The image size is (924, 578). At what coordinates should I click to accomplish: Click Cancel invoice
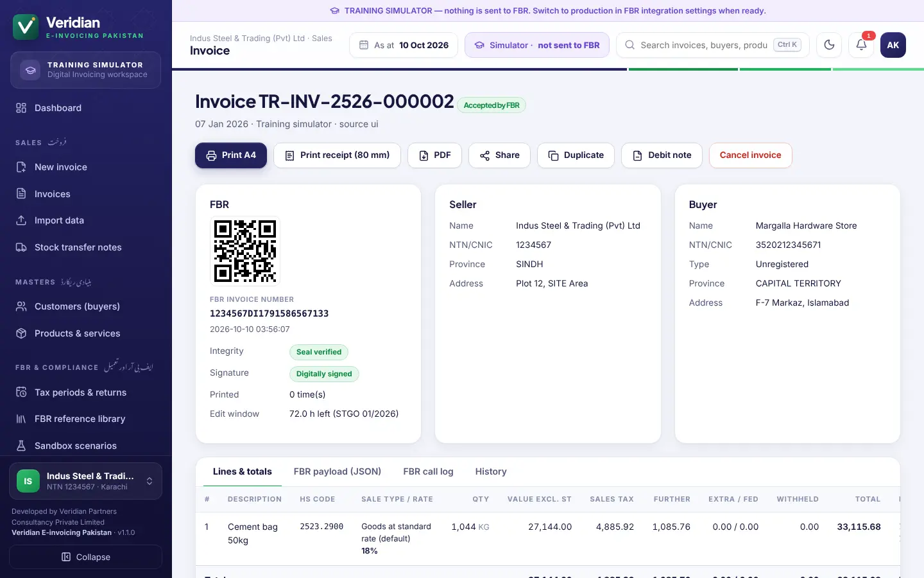tap(750, 155)
